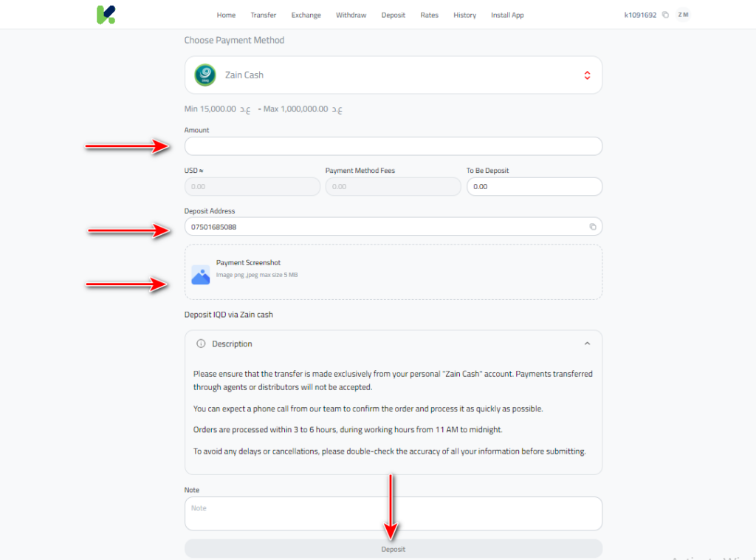This screenshot has width=756, height=560.
Task: Click the phone call confirmation sentence
Action: 368,409
